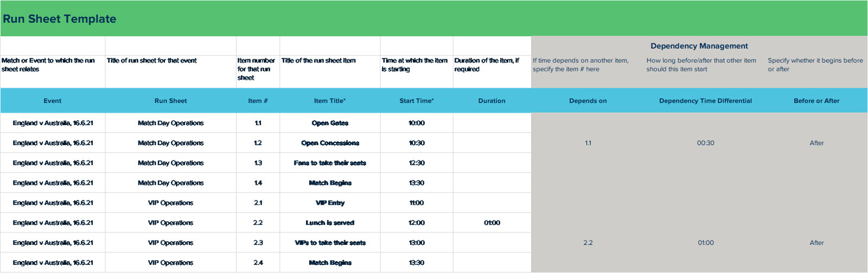Select time differential '01:00' in item 2.3 row

coord(705,243)
